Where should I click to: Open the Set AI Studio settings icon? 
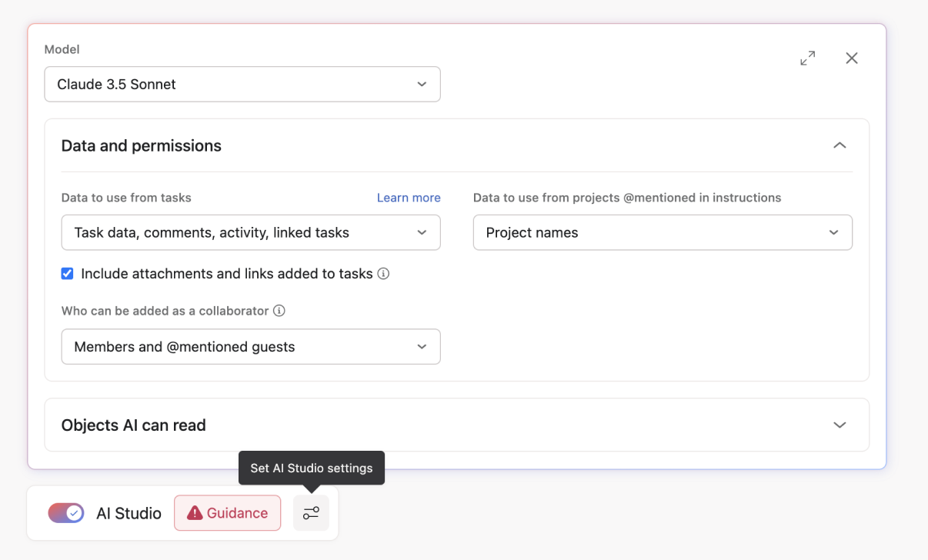pyautogui.click(x=311, y=512)
